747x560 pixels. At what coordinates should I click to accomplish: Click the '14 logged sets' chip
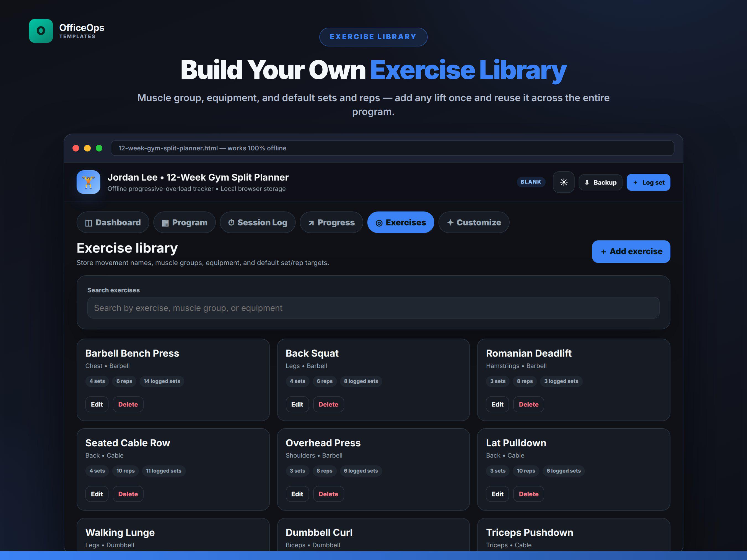coord(162,381)
